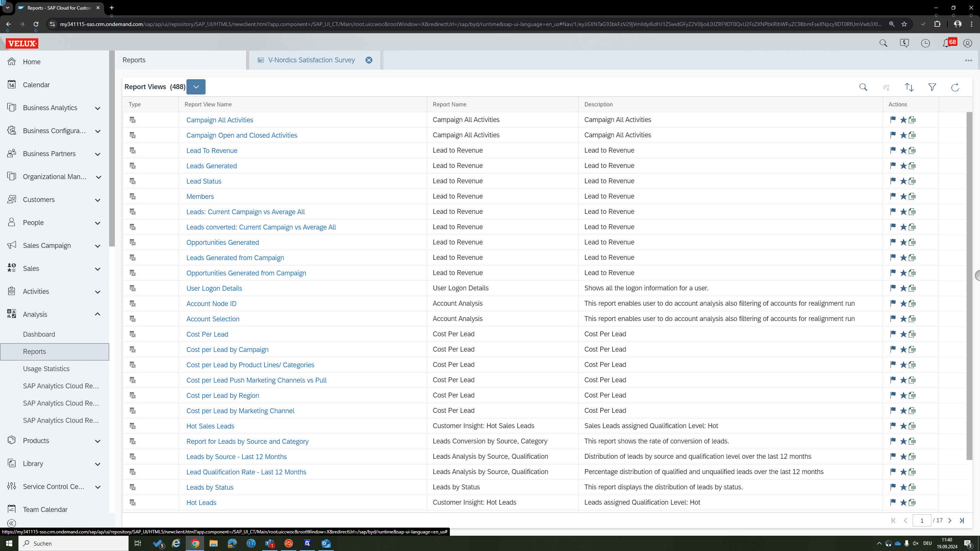
Task: Open the more options ellipsis on tab bar
Action: (969, 60)
